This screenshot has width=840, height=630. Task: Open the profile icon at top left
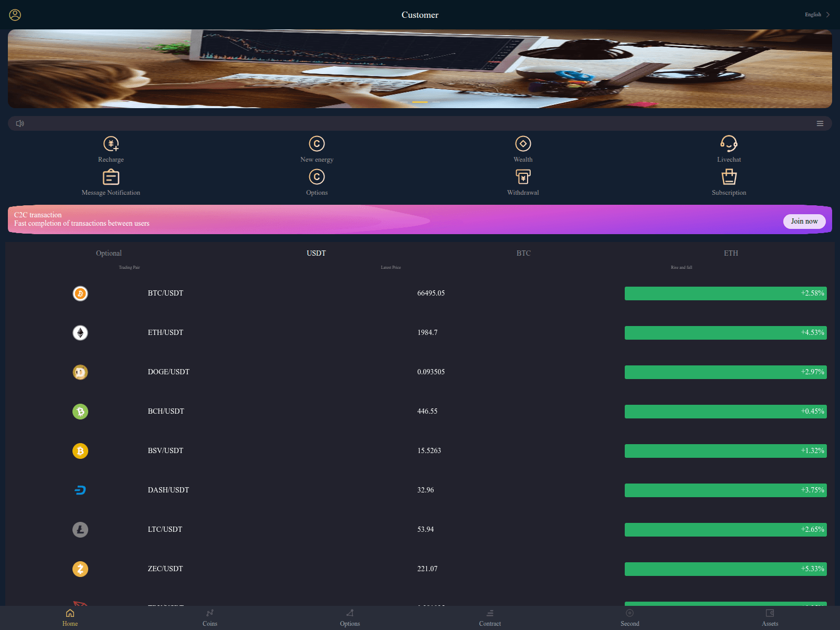coord(14,15)
